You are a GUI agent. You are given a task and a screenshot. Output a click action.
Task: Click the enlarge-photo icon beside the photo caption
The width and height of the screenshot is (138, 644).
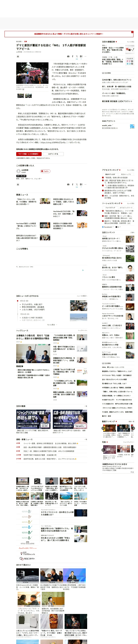click(24, 89)
